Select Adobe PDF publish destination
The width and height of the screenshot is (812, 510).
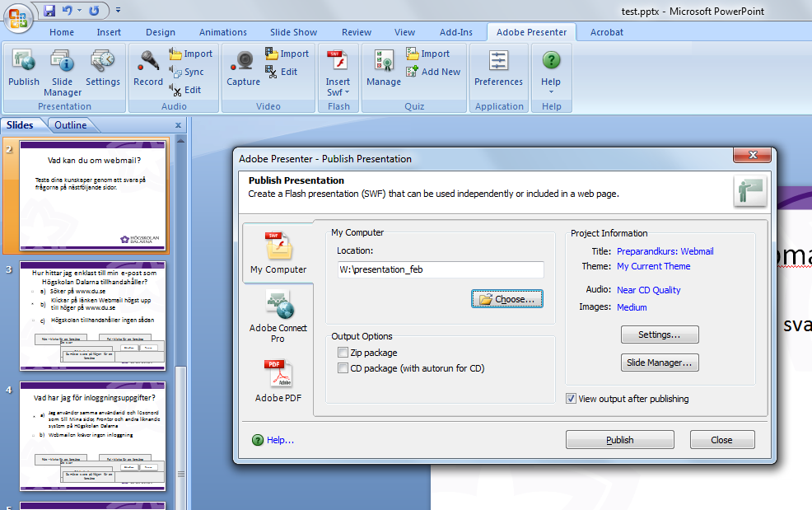pyautogui.click(x=278, y=381)
